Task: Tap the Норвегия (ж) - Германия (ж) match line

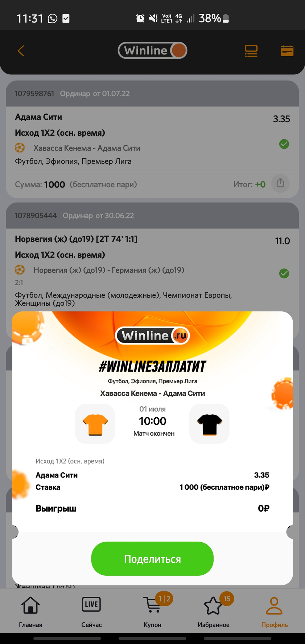Action: pos(109,270)
